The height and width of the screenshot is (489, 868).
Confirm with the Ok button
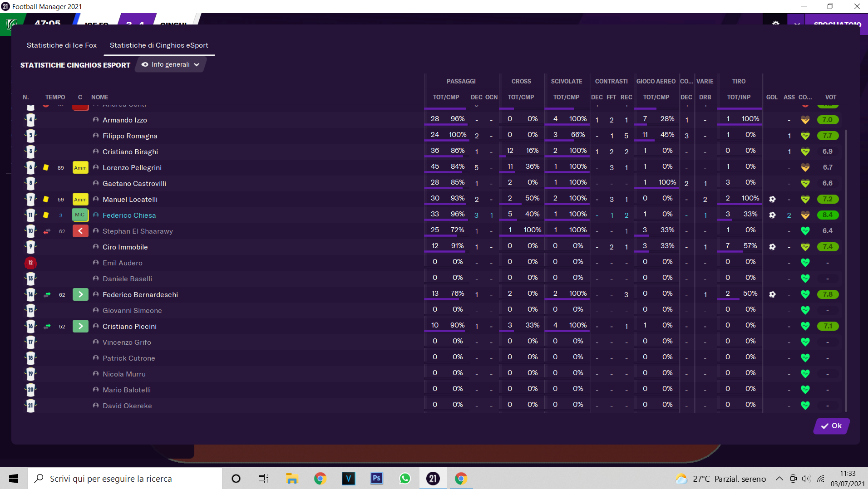tap(831, 426)
